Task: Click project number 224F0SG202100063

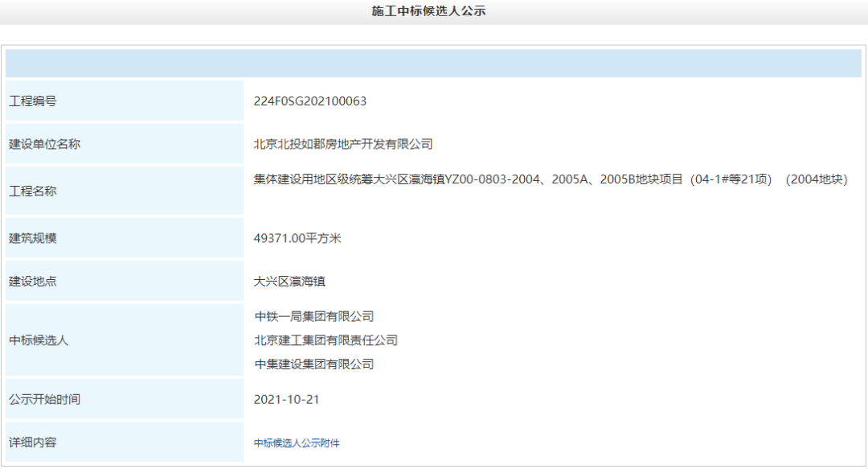Action: (309, 101)
